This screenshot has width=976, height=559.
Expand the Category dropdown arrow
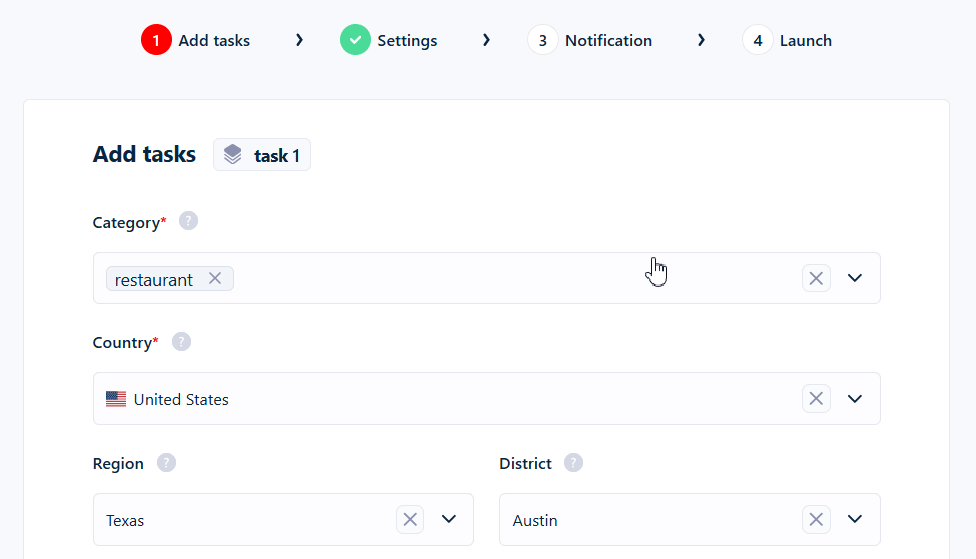[x=855, y=278]
